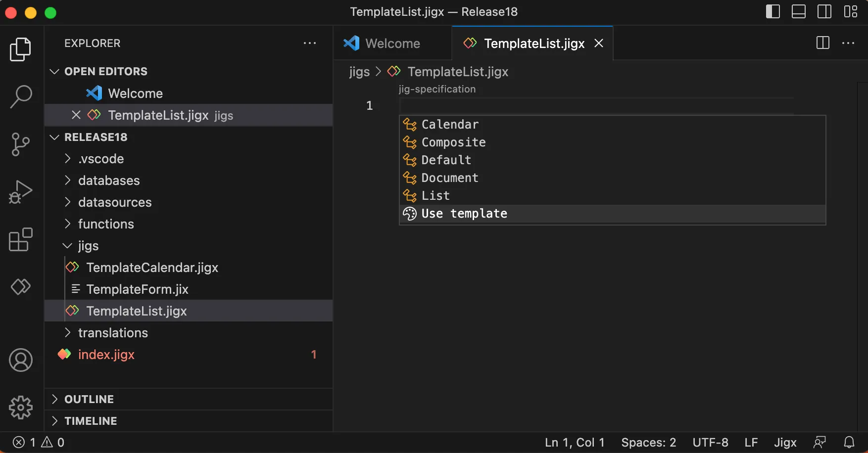The image size is (868, 453).
Task: Expand the databases folder
Action: (x=188, y=181)
